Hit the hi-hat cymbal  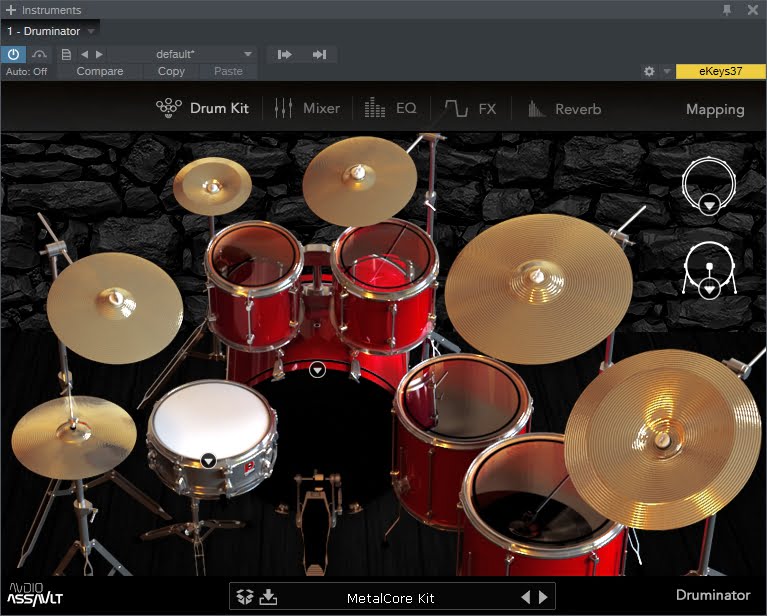point(73,436)
